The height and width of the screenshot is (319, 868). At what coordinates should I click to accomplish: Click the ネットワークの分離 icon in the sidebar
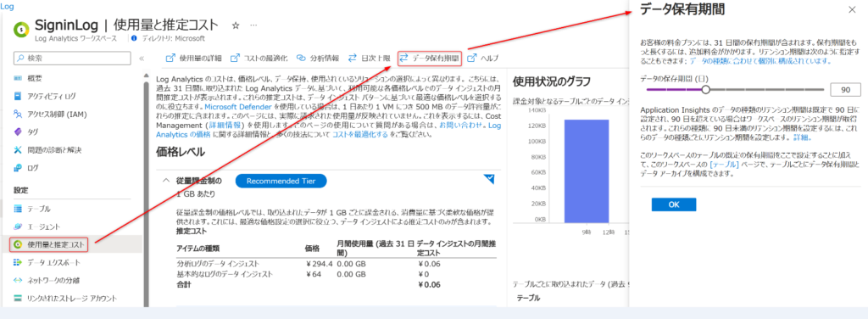click(18, 280)
